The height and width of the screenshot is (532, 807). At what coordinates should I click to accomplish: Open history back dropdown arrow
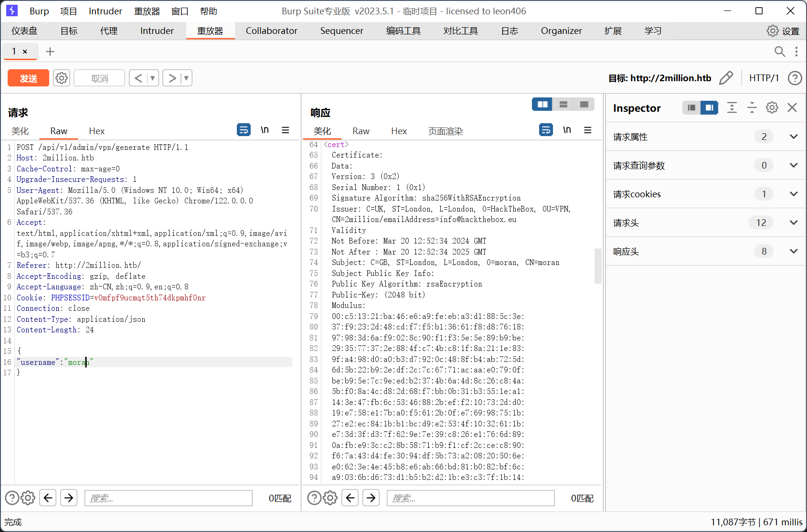(153, 78)
